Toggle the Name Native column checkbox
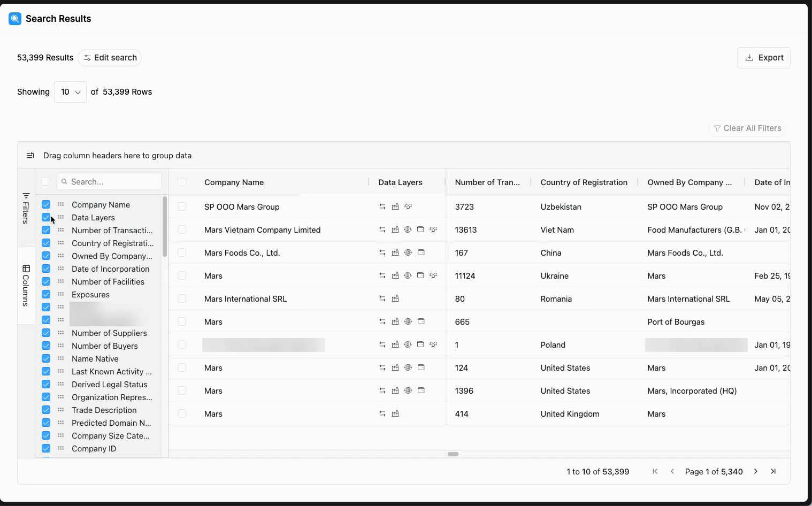Screen dimensions: 812x506 [46, 358]
